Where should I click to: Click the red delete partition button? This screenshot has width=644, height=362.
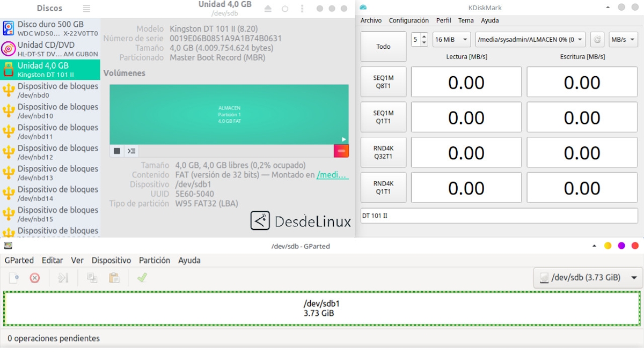click(341, 151)
